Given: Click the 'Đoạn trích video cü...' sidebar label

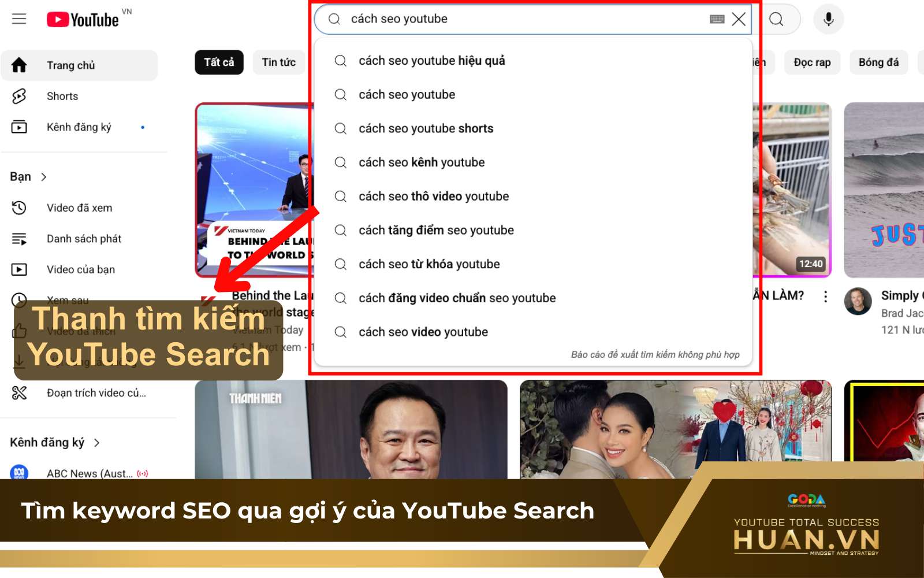Looking at the screenshot, I should pos(96,393).
